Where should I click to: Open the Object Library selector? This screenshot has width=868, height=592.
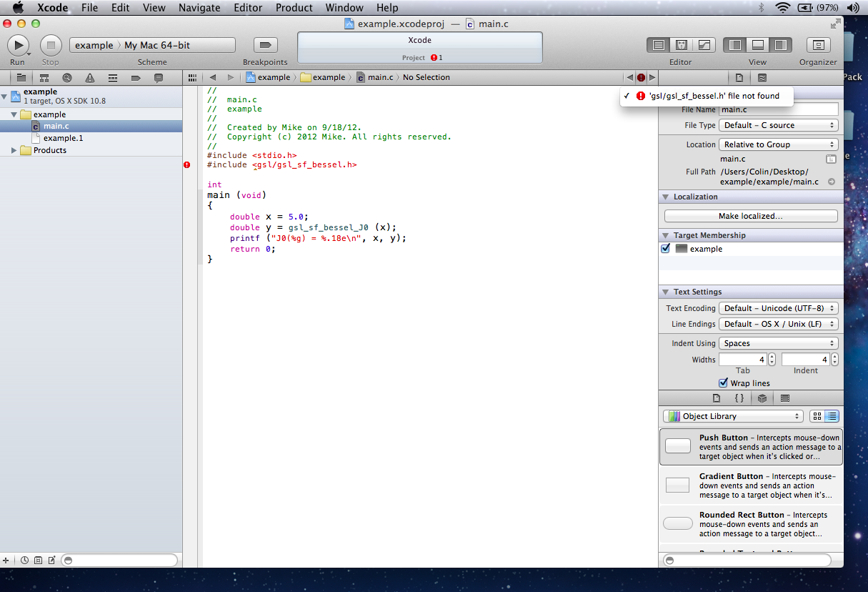[x=733, y=416]
